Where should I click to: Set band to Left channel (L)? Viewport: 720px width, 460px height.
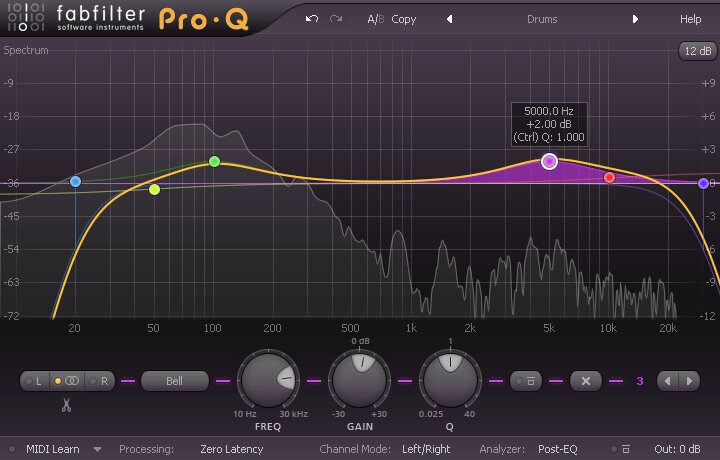pos(34,381)
